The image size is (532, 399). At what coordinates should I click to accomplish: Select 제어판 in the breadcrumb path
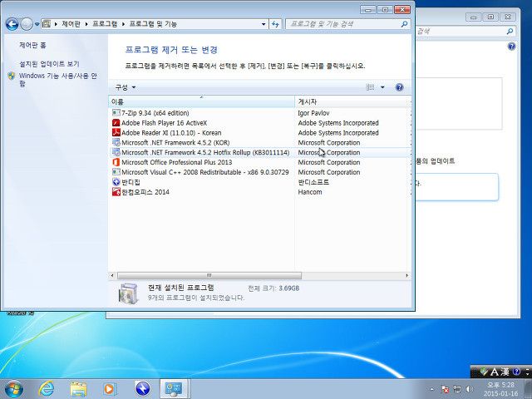[x=71, y=24]
